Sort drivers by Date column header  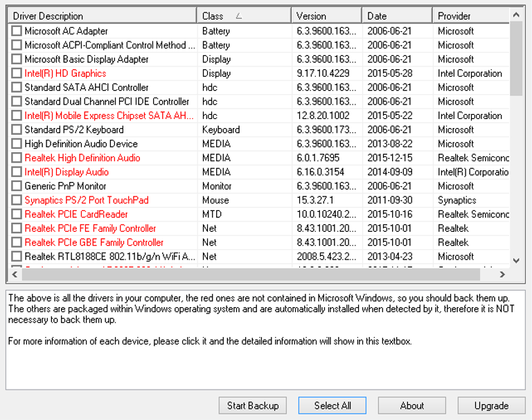click(398, 16)
